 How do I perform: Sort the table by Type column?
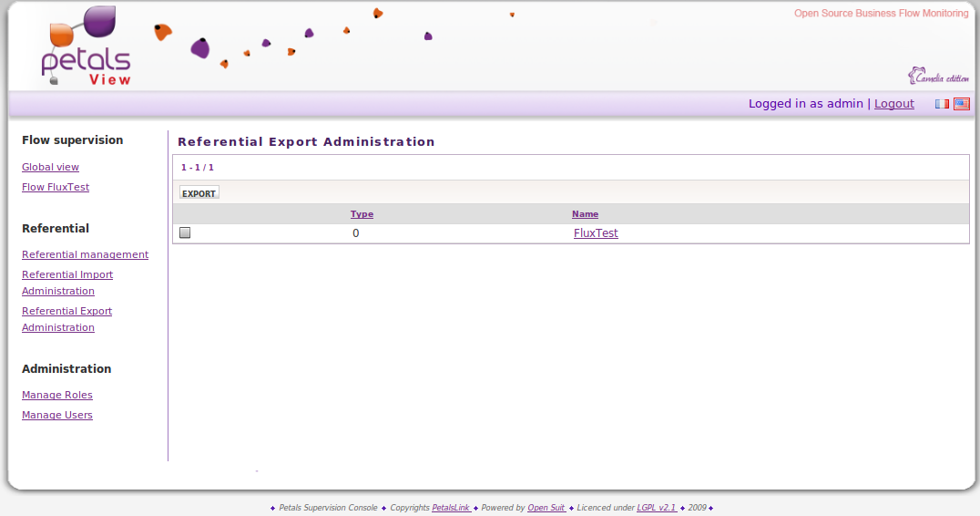coord(362,214)
